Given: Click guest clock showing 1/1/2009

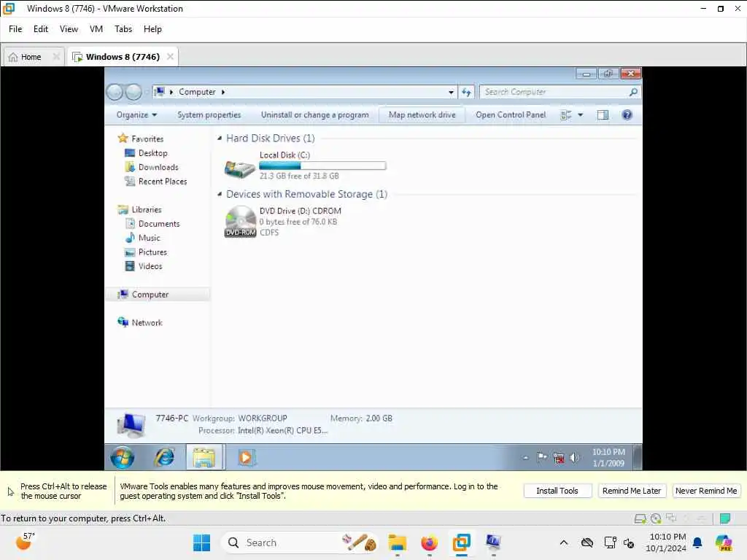Looking at the screenshot, I should pos(608,458).
